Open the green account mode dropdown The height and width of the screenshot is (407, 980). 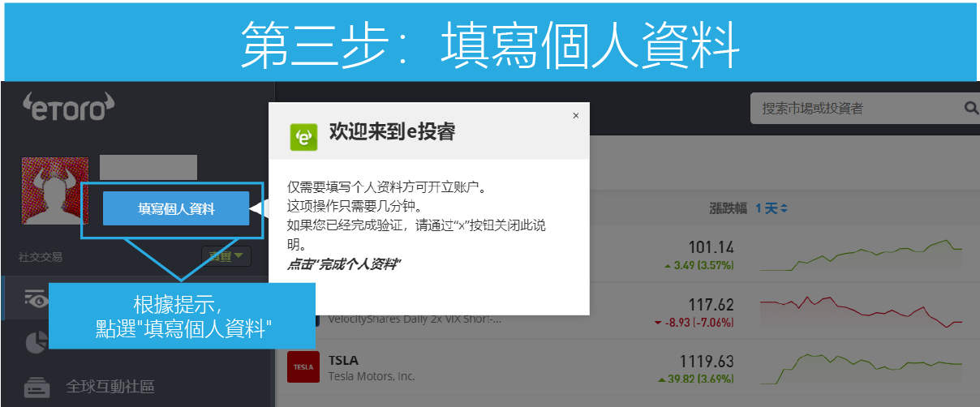coord(226,256)
